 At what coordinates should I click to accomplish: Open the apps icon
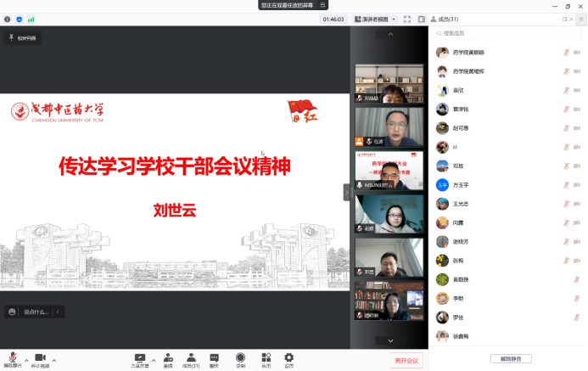[266, 360]
